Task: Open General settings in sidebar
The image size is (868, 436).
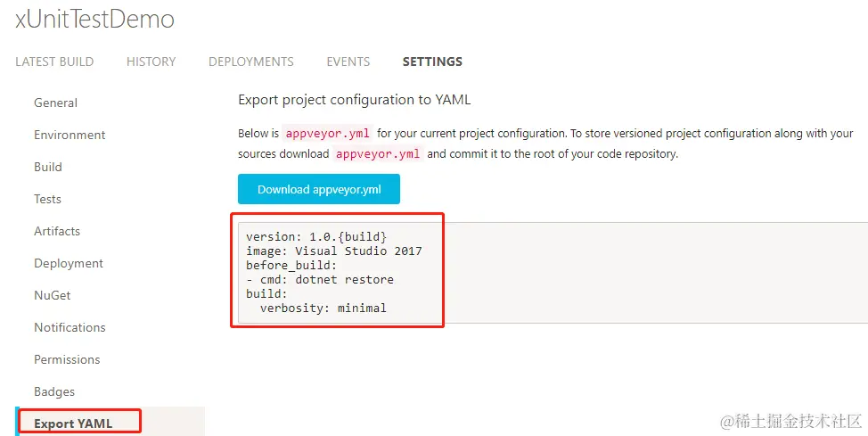Action: point(55,103)
